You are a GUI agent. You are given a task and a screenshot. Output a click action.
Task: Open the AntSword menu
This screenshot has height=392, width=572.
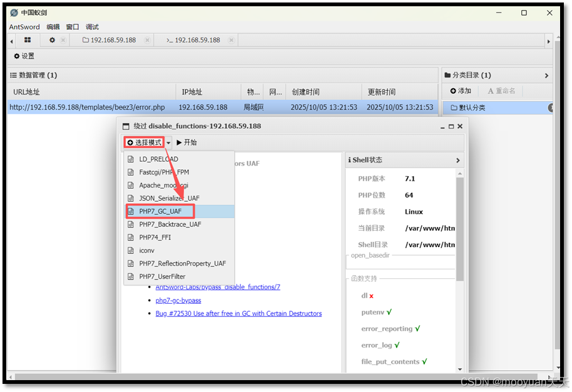tap(24, 27)
